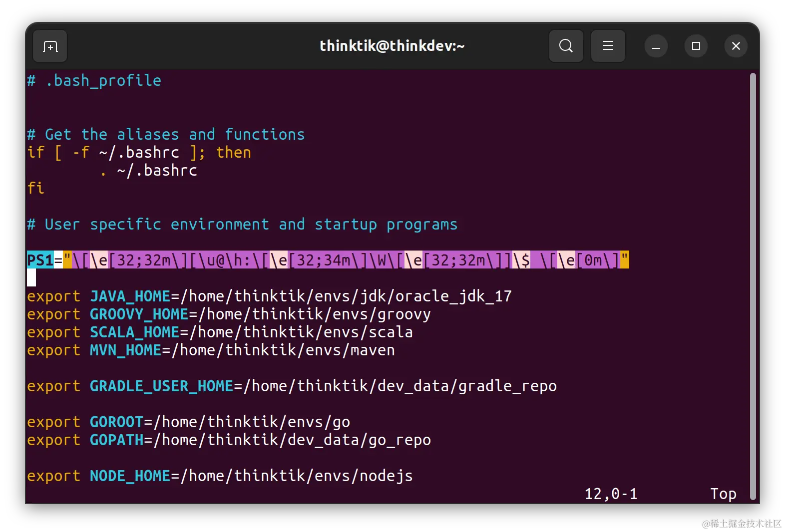Minimize the terminal window
This screenshot has height=532, width=785.
pyautogui.click(x=656, y=46)
